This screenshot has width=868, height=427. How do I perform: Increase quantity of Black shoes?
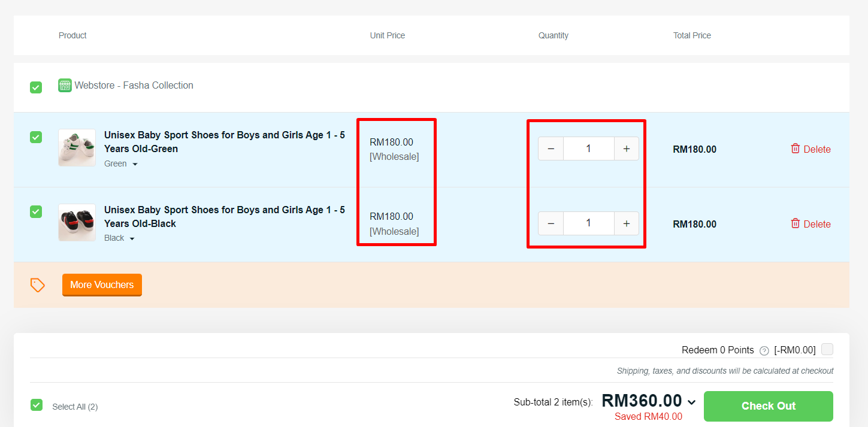[x=627, y=223]
